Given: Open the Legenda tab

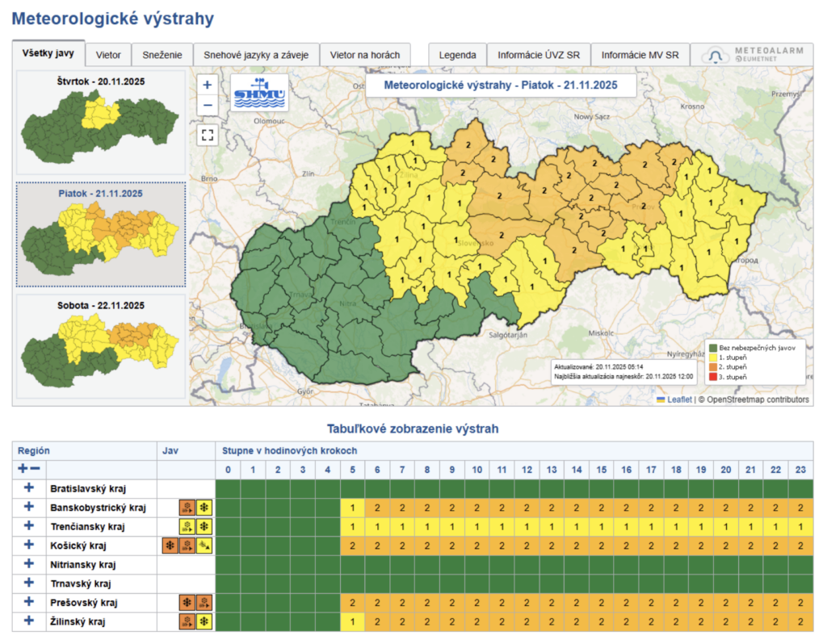Looking at the screenshot, I should point(457,55).
